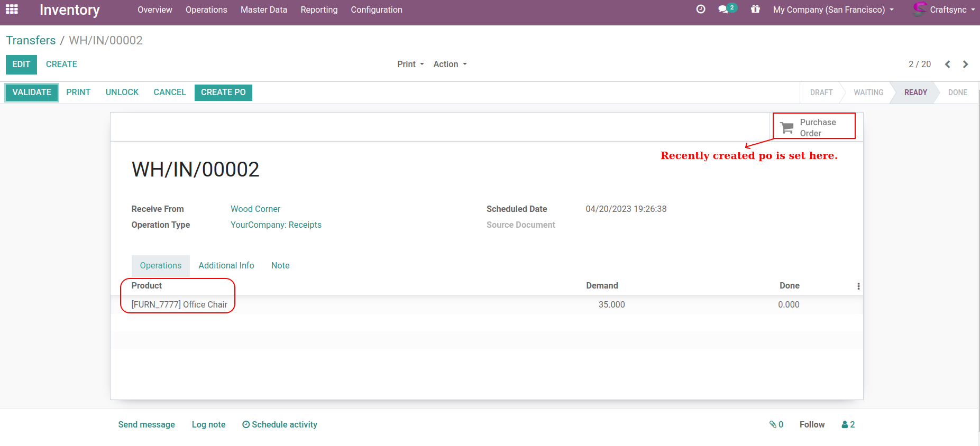
Task: Click the VALIDATE button
Action: coord(32,92)
